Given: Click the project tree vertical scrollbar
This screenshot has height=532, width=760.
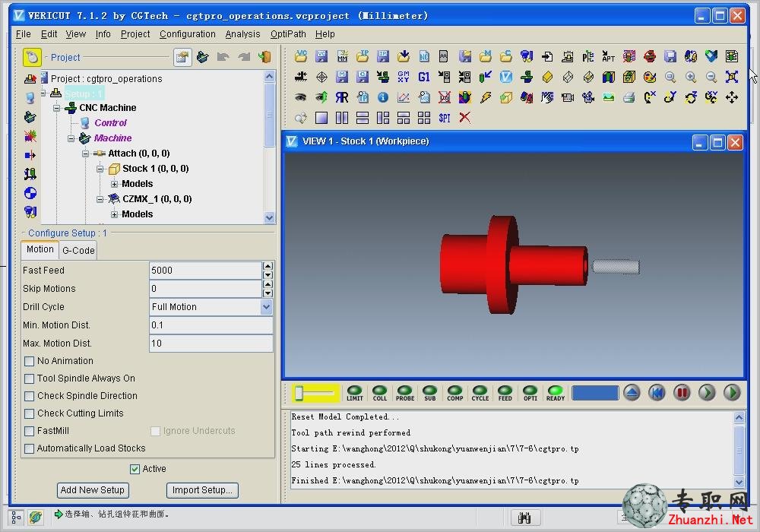Looking at the screenshot, I should click(270, 147).
